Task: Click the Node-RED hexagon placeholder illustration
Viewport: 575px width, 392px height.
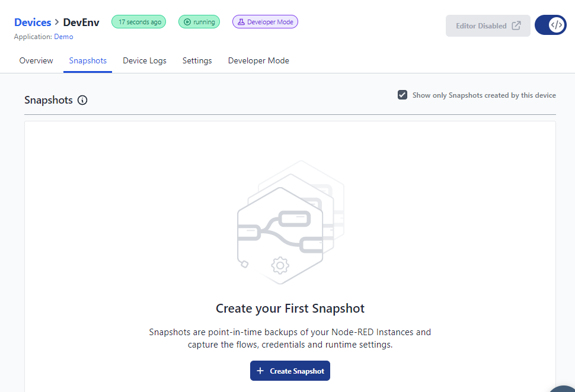Action: pos(290,222)
